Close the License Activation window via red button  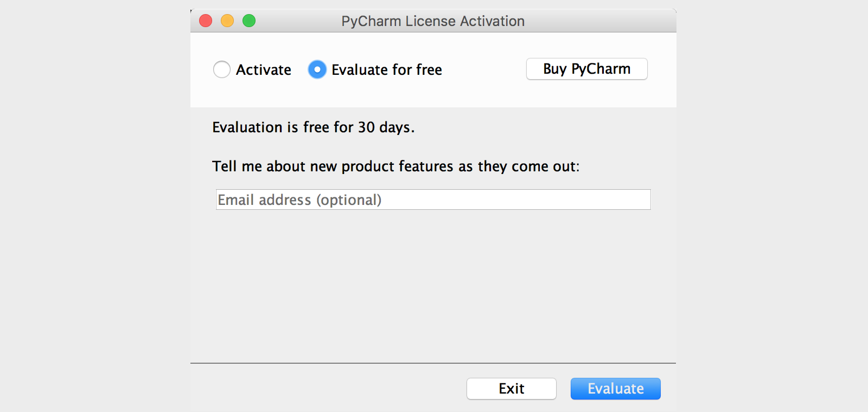coord(206,21)
